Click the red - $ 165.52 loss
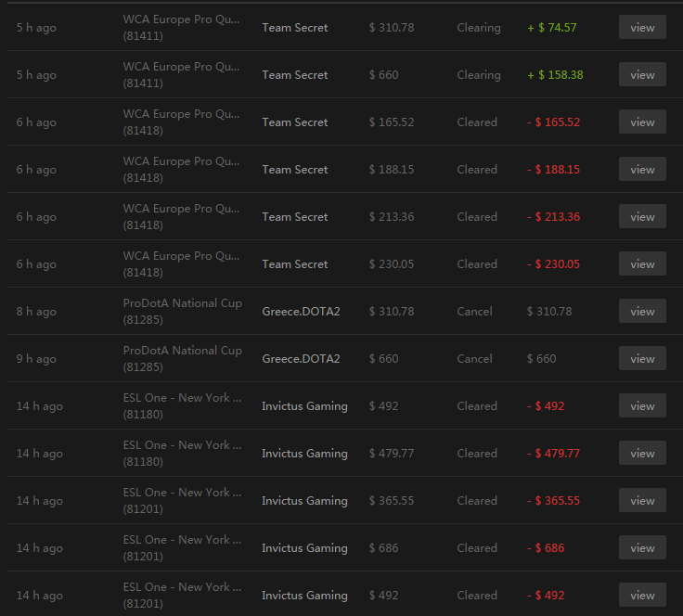The image size is (683, 616). (554, 122)
